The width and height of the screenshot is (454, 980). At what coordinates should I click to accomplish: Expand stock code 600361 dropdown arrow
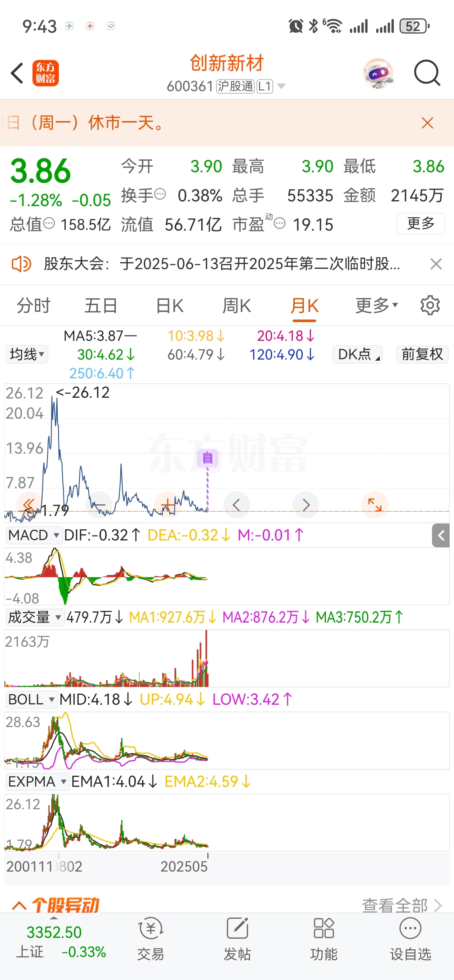point(281,86)
